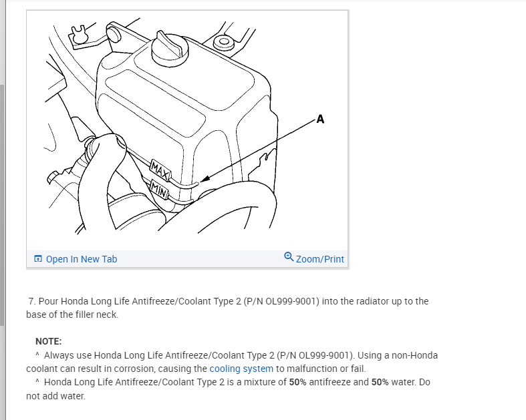Click the Zoom/Print text link
The width and height of the screenshot is (526, 420).
(x=319, y=259)
